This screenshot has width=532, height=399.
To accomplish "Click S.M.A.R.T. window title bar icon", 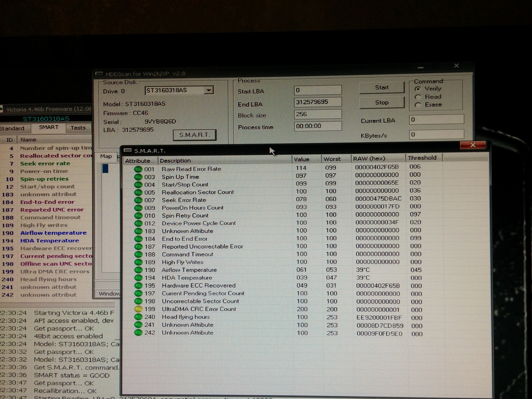I will [x=127, y=151].
